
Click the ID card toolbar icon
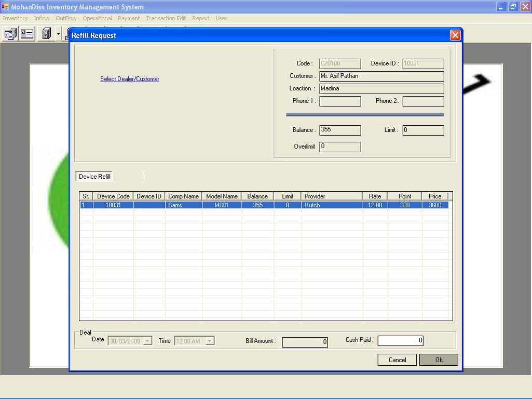pyautogui.click(x=27, y=34)
